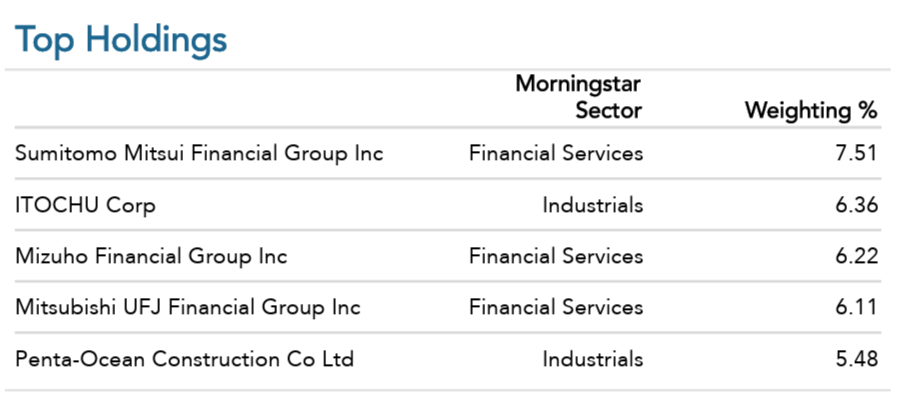Screen dimensions: 899x398
Task: Click the 7.51 weighting value
Action: click(x=857, y=153)
